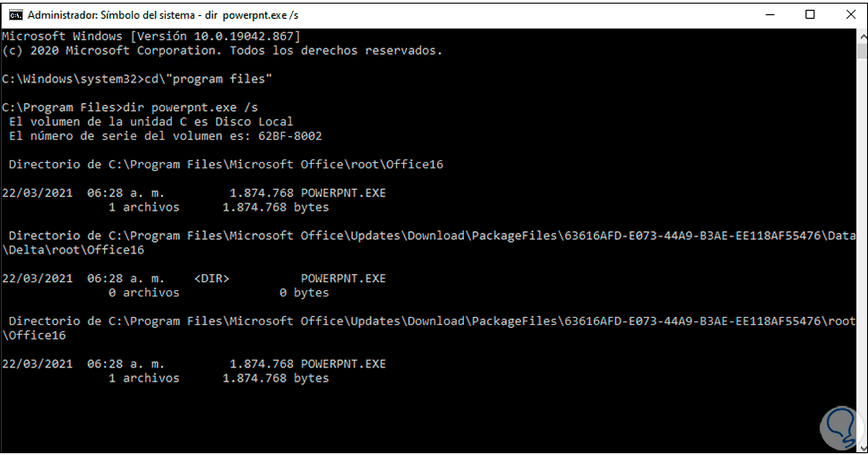Image resolution: width=868 pixels, height=455 pixels.
Task: Click the title text 'Administrador: Símbolo del sistema'
Action: (115, 14)
